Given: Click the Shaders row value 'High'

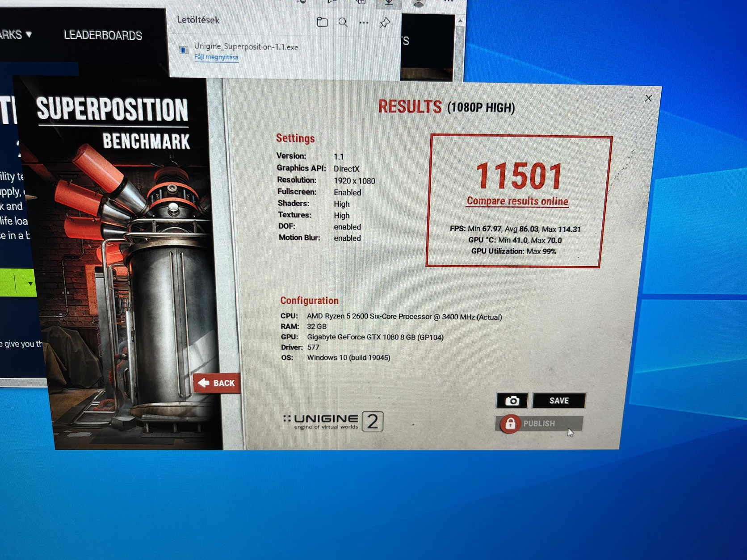Looking at the screenshot, I should click(x=341, y=204).
